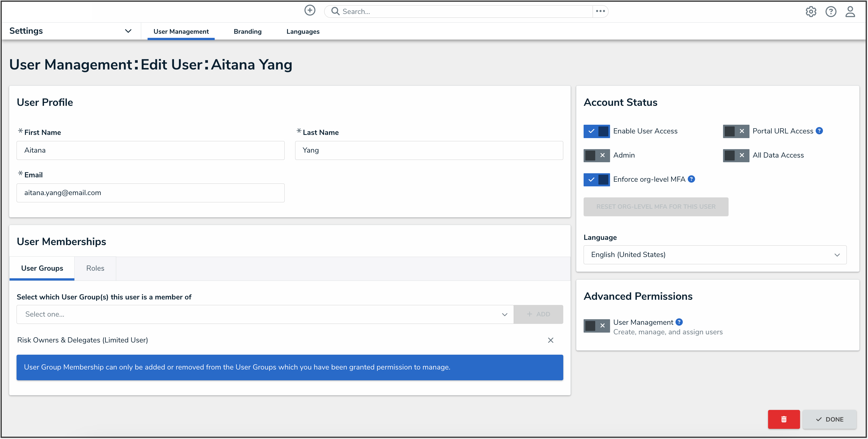Image resolution: width=868 pixels, height=439 pixels.
Task: Turn on the Admin toggle
Action: click(x=596, y=156)
